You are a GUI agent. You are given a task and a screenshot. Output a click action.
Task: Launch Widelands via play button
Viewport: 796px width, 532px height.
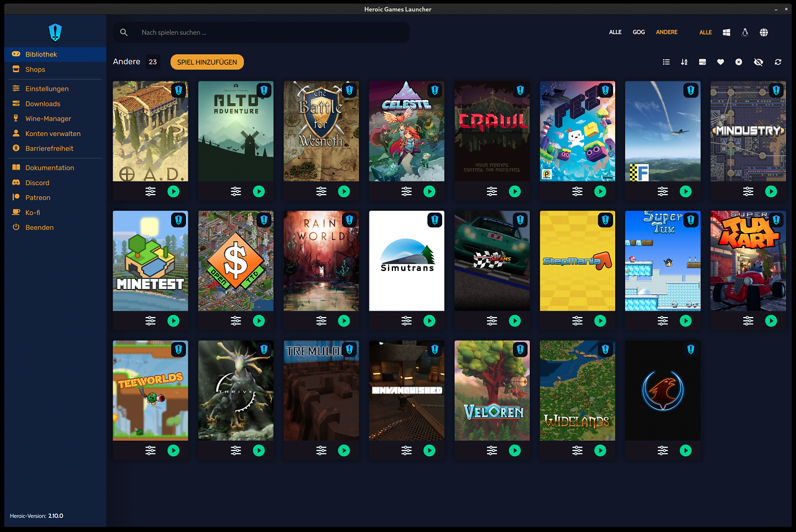(x=600, y=451)
